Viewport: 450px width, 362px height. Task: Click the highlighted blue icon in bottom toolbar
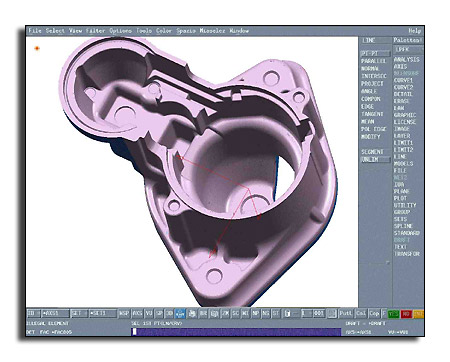(x=180, y=313)
